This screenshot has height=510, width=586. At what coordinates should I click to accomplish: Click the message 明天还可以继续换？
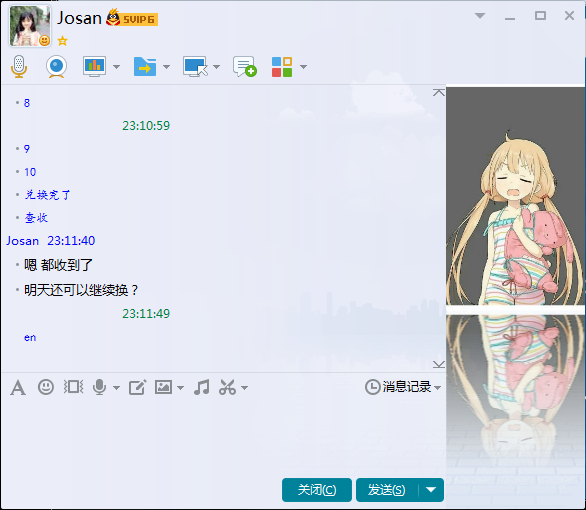81,290
